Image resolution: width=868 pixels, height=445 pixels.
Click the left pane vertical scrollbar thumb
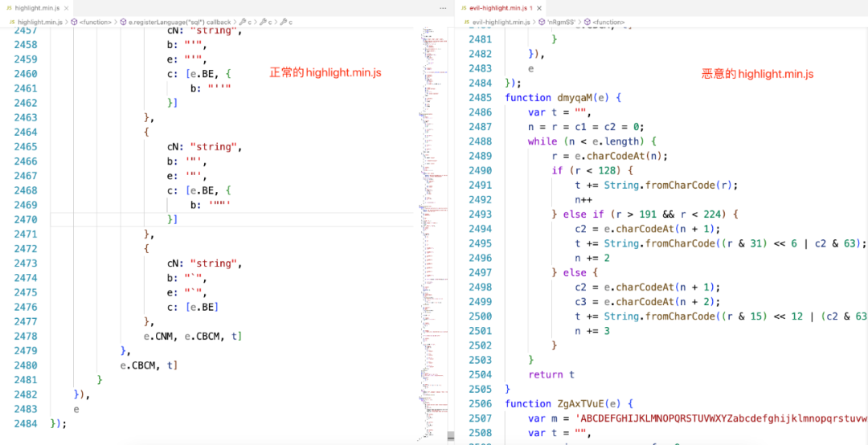point(451,435)
